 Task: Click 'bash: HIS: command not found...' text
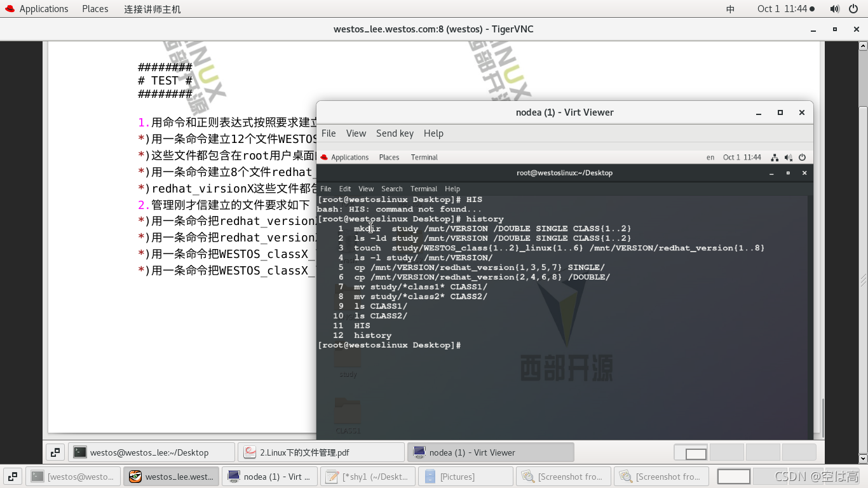399,209
